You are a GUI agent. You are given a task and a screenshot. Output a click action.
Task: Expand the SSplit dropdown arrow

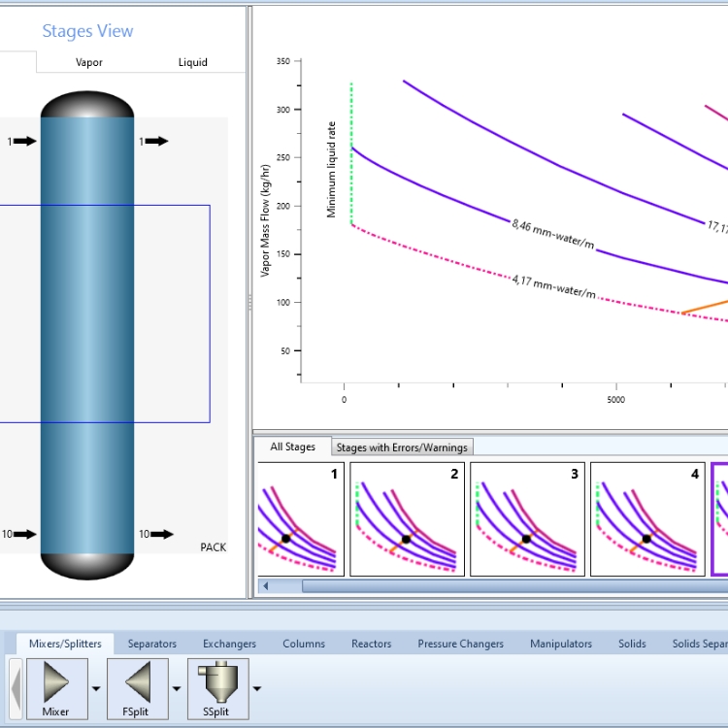click(x=257, y=689)
